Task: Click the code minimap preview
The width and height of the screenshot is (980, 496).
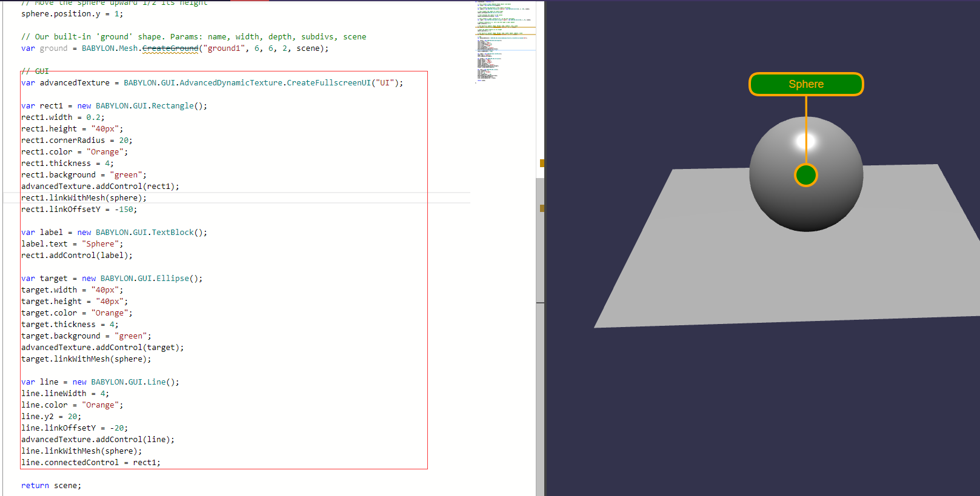Action: tap(505, 41)
